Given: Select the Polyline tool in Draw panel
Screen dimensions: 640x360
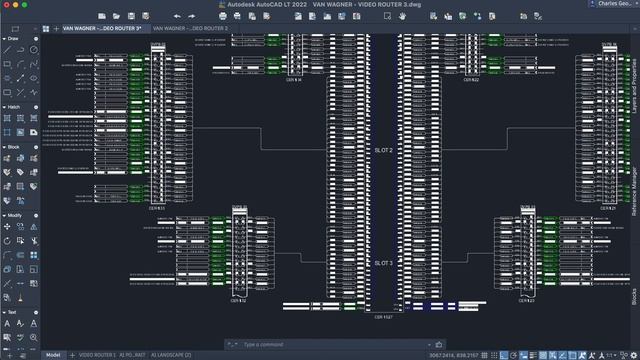Looking at the screenshot, I should coord(20,50).
